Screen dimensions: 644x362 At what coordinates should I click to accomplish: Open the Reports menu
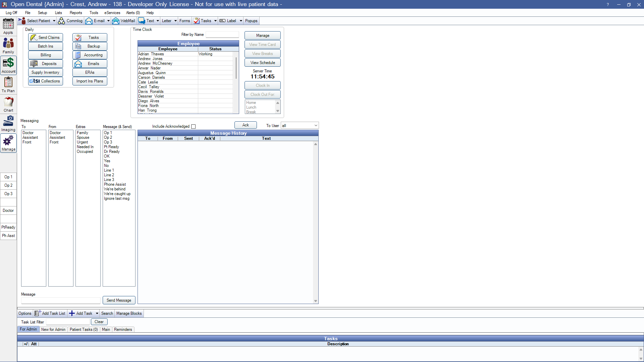point(76,13)
